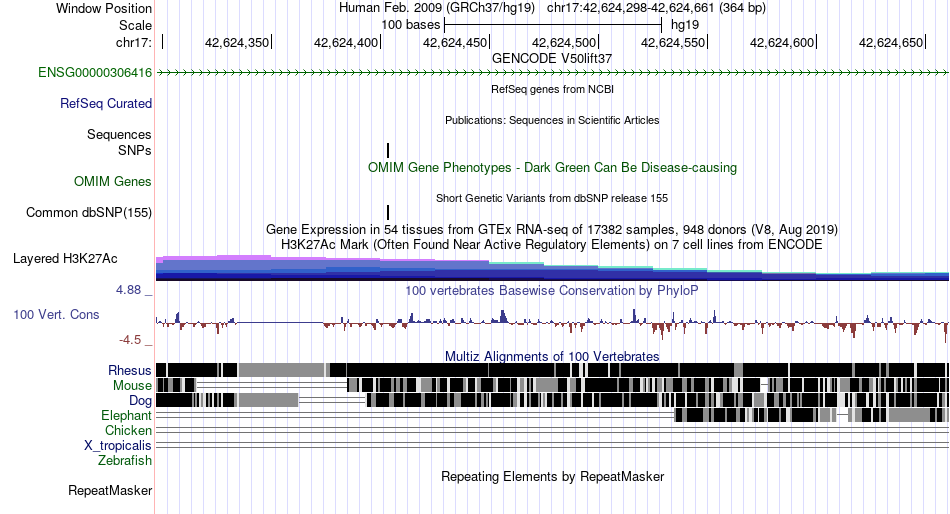Click the Scale label
This screenshot has height=514, width=950.
click(135, 25)
